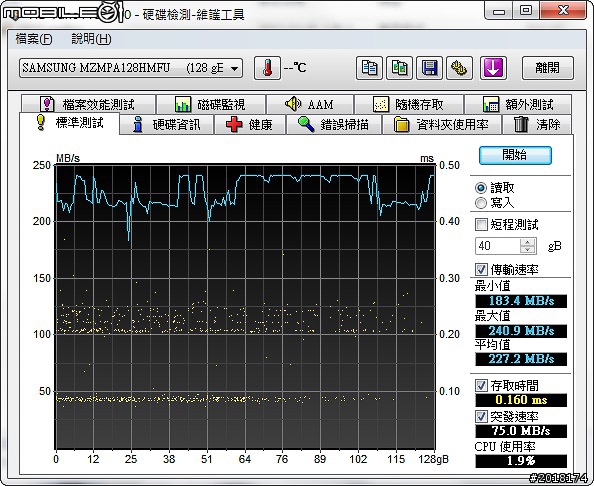The width and height of the screenshot is (594, 486).
Task: Select the 寫入 write radio button
Action: pyautogui.click(x=481, y=203)
